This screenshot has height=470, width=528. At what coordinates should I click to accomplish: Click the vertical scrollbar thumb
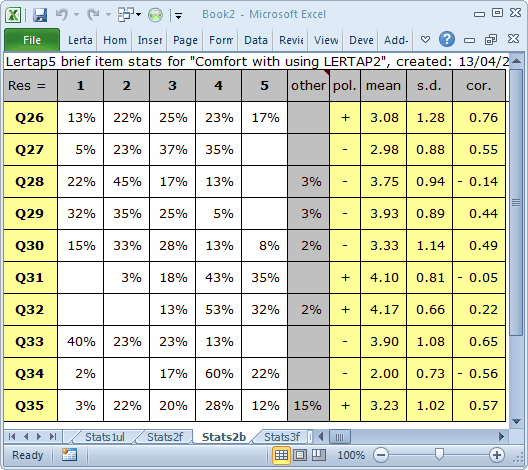516,202
